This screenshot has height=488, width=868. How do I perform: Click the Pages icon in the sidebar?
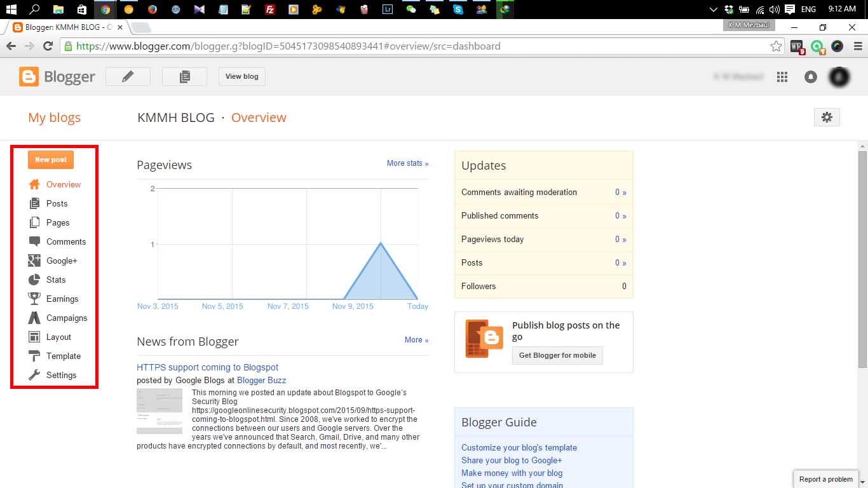(x=34, y=222)
